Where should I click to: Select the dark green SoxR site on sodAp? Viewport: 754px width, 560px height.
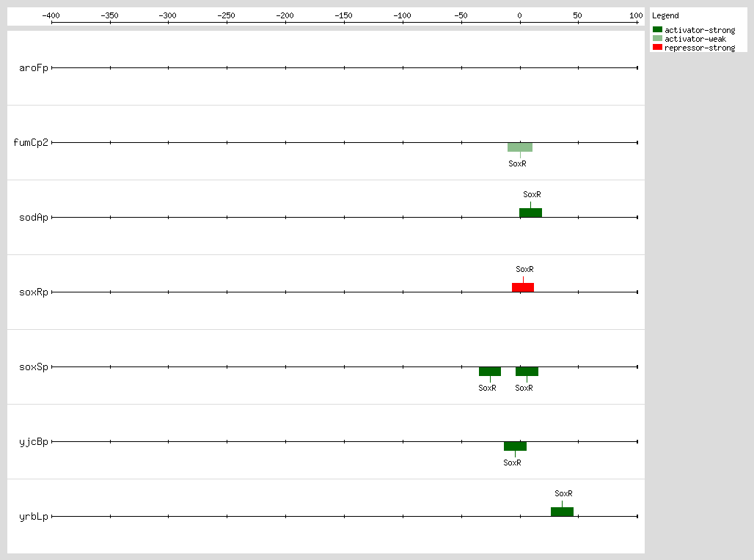(x=530, y=213)
